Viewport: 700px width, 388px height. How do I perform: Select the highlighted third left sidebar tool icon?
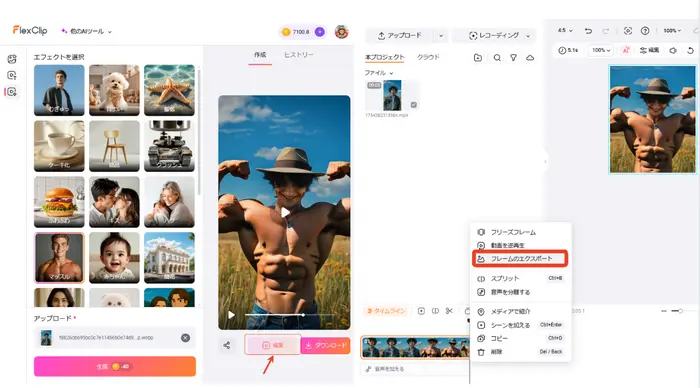[12, 92]
